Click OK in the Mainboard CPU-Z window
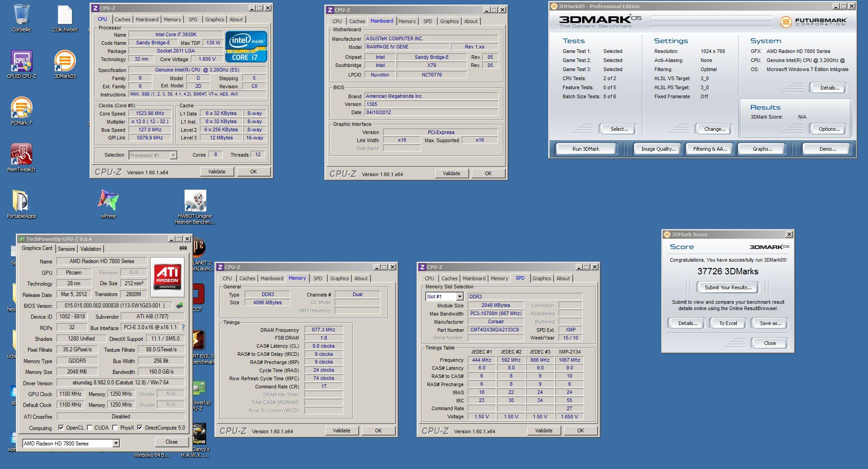 tap(488, 173)
